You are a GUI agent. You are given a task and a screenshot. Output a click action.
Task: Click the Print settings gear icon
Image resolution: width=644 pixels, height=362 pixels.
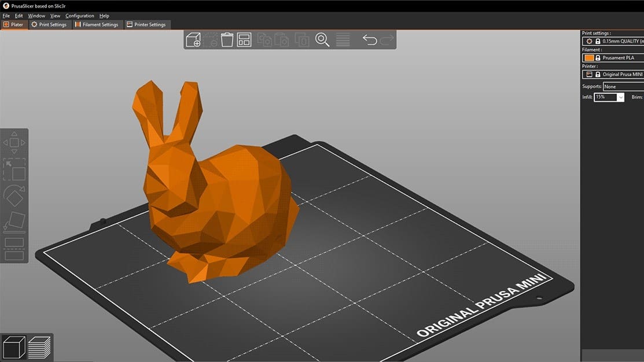pyautogui.click(x=590, y=41)
